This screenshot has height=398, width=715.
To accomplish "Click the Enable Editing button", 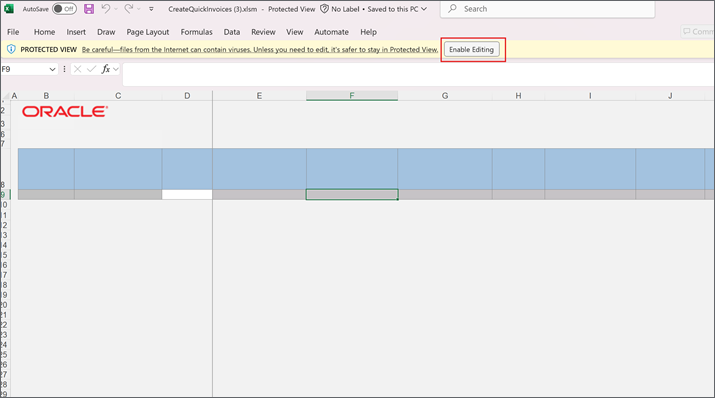I will coord(471,49).
